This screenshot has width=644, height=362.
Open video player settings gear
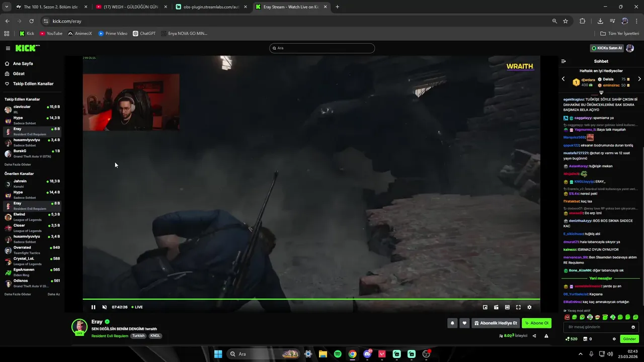[x=529, y=307]
